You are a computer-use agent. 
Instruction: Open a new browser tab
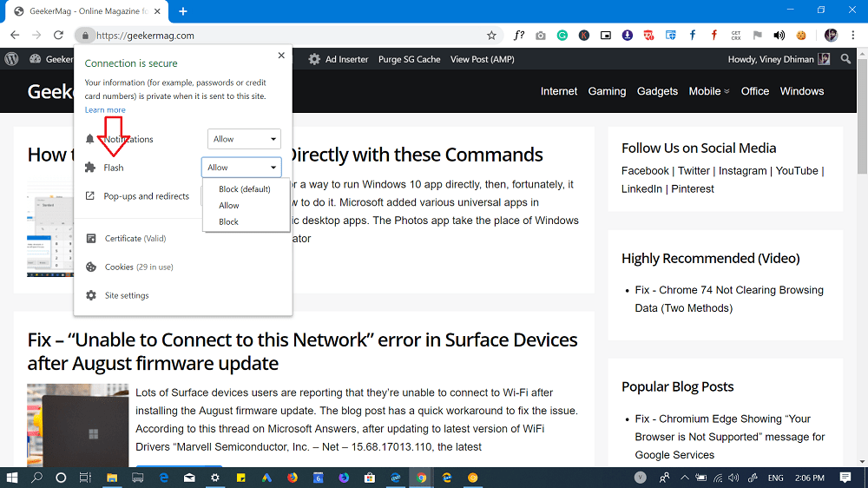coord(182,11)
